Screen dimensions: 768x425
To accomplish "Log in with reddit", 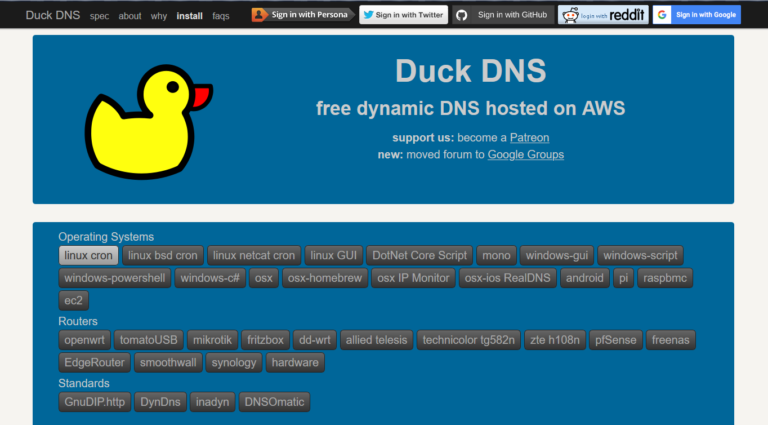I will [603, 15].
